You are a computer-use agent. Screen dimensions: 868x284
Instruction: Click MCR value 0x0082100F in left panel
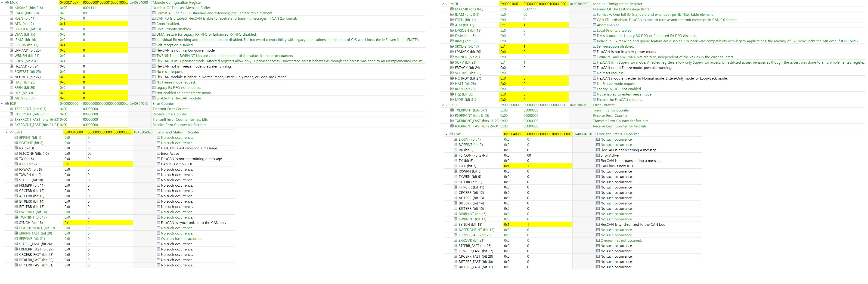tap(69, 2)
